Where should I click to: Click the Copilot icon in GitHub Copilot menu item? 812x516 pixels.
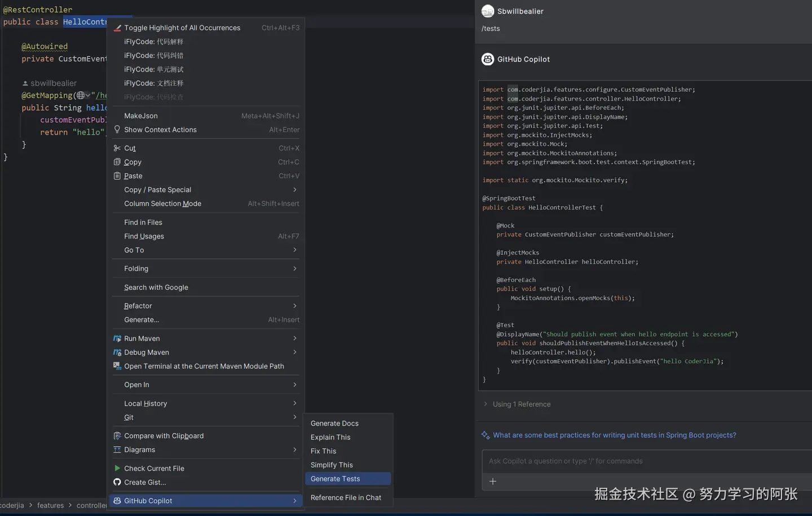click(117, 501)
